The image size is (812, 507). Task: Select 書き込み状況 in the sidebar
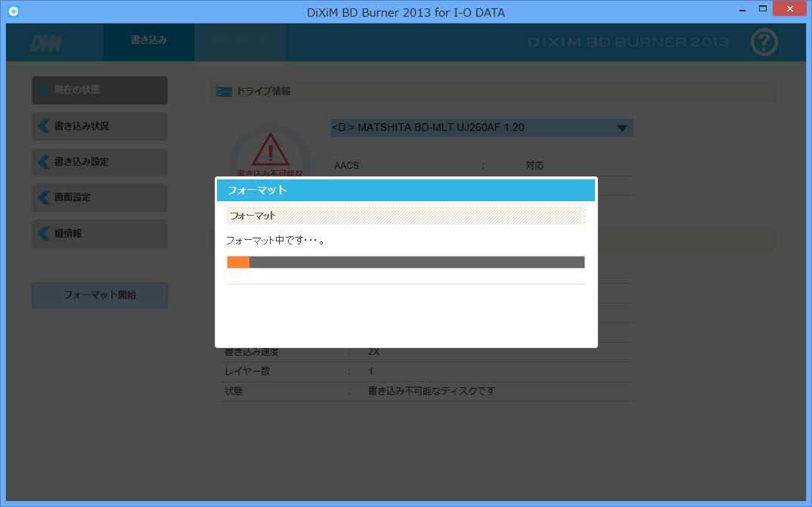point(100,126)
